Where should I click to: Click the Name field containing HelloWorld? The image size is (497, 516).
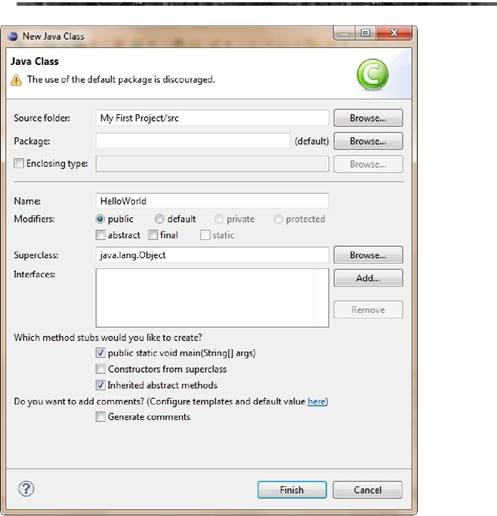212,201
